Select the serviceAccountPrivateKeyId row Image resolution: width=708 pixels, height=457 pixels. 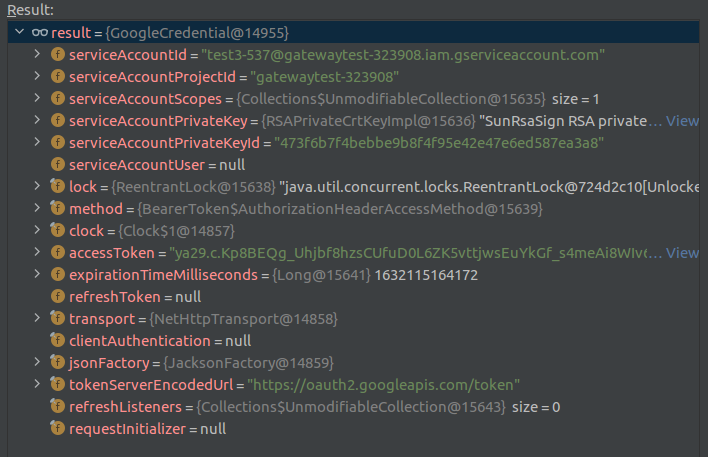[x=300, y=142]
